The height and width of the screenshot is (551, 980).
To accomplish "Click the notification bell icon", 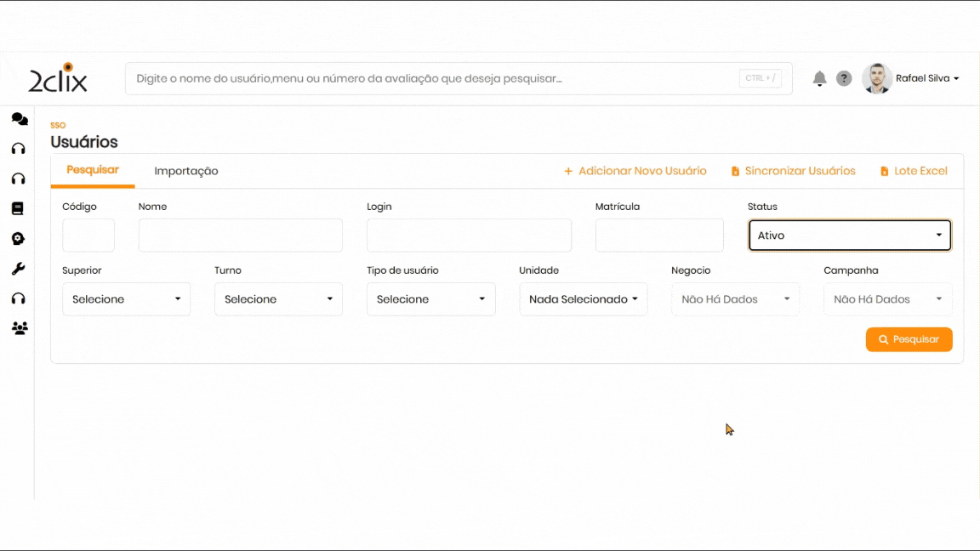I will 819,79.
